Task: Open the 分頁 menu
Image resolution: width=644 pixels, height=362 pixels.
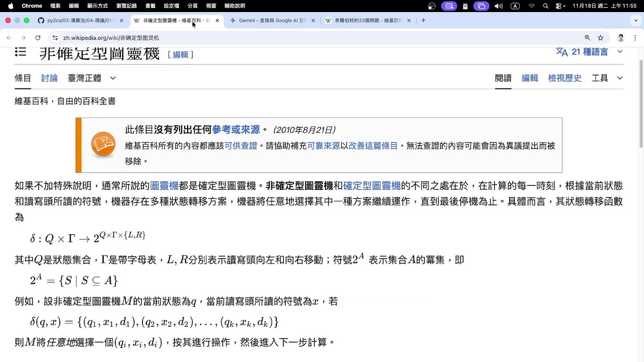Action: [x=192, y=6]
